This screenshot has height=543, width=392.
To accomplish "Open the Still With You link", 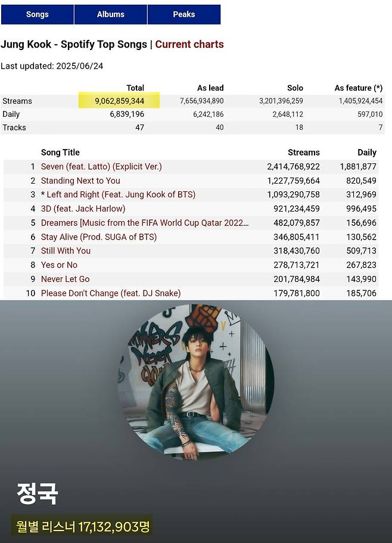I will tap(66, 251).
